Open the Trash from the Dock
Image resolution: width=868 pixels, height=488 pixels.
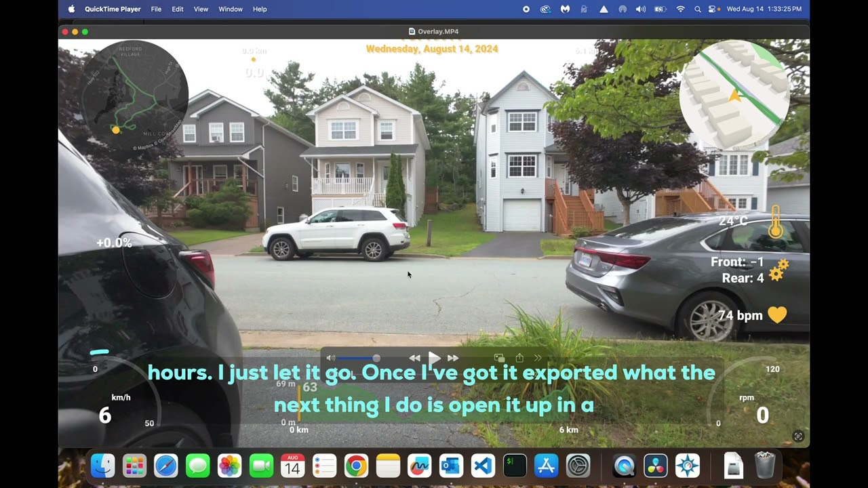[765, 466]
